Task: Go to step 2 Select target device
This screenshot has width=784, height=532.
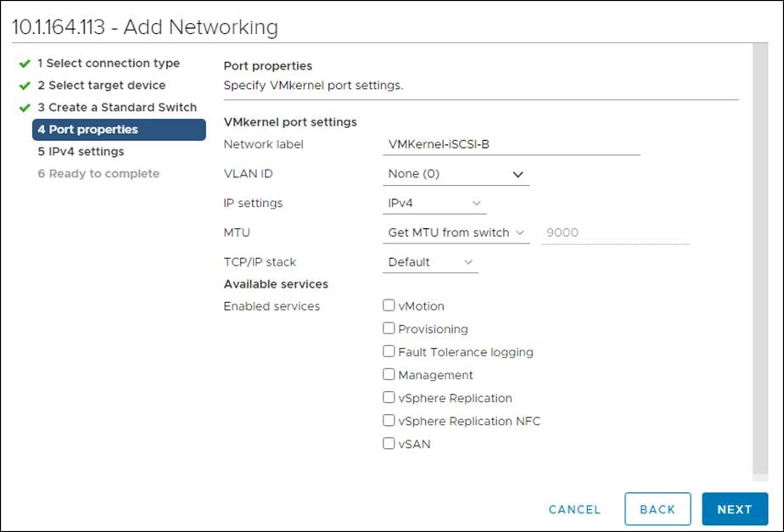Action: click(102, 85)
